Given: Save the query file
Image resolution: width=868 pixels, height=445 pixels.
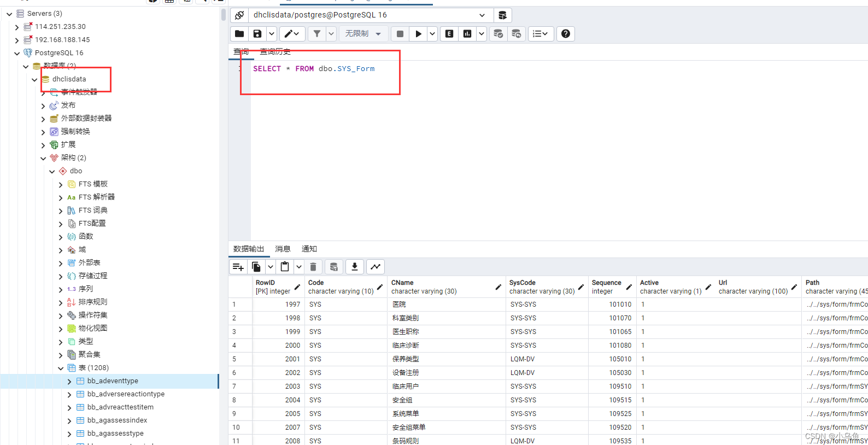Looking at the screenshot, I should (257, 34).
